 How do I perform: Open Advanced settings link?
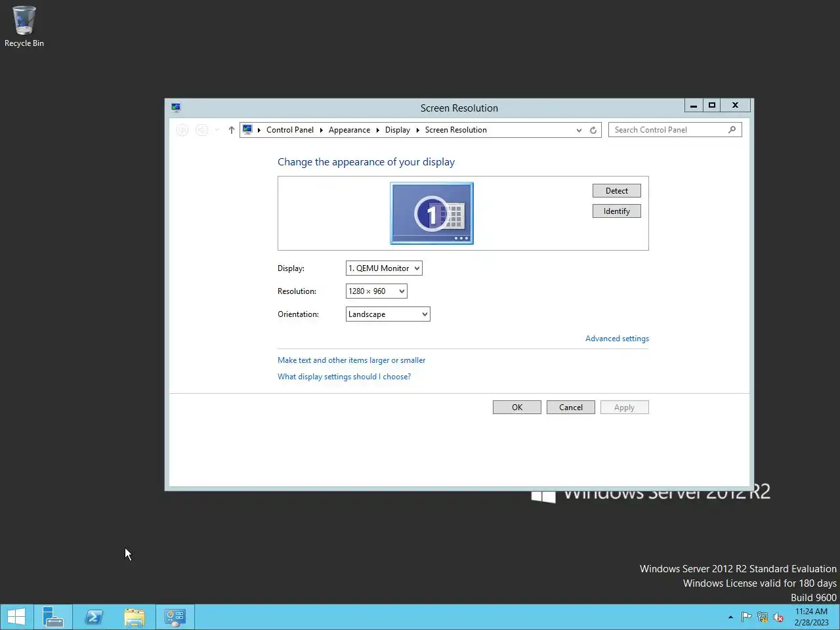tap(617, 339)
